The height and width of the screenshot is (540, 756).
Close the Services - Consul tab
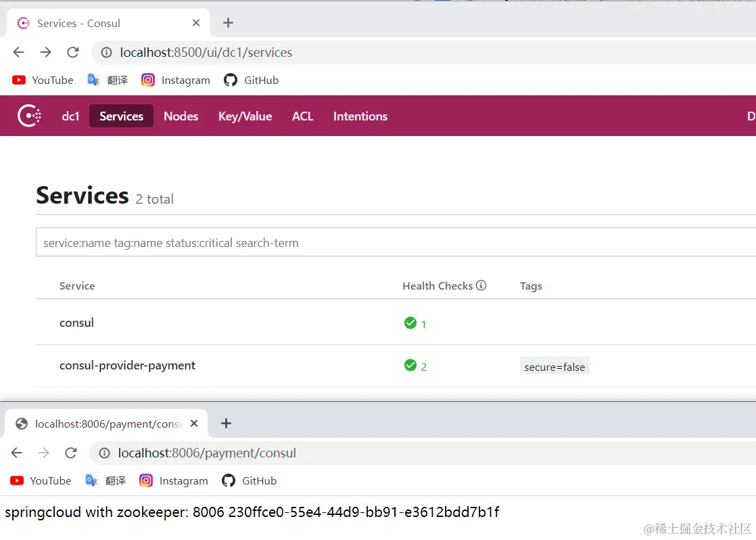coord(195,23)
